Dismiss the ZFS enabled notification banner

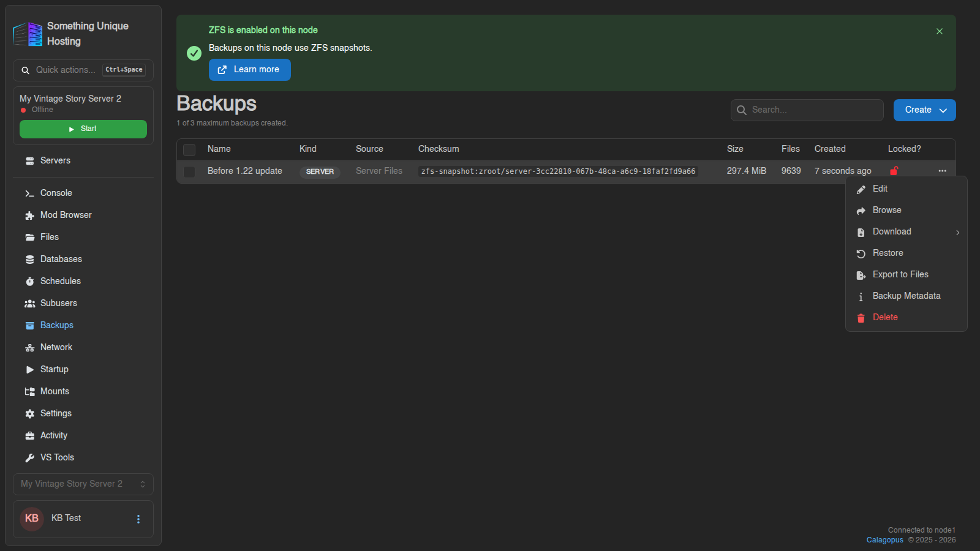tap(940, 31)
